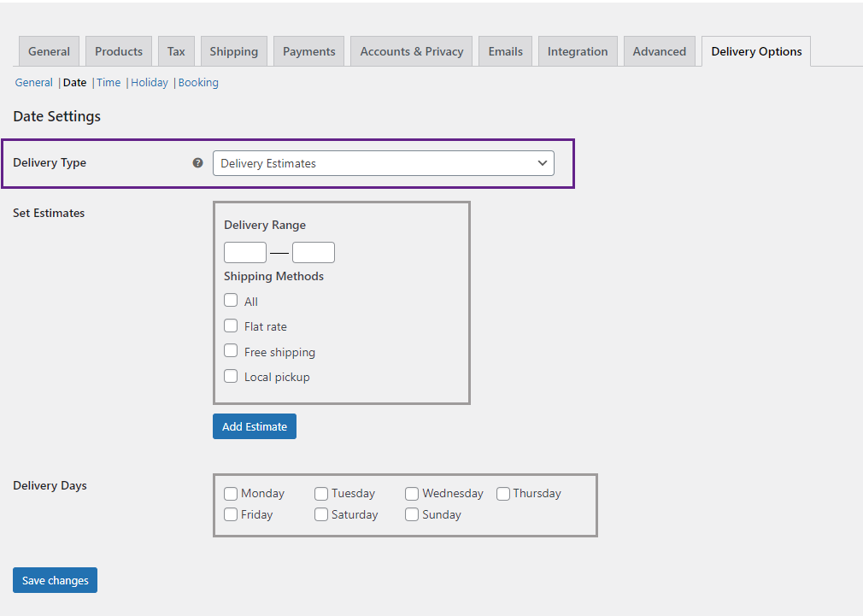The height and width of the screenshot is (616, 863).
Task: Go to the Time sub-section link
Action: click(109, 83)
